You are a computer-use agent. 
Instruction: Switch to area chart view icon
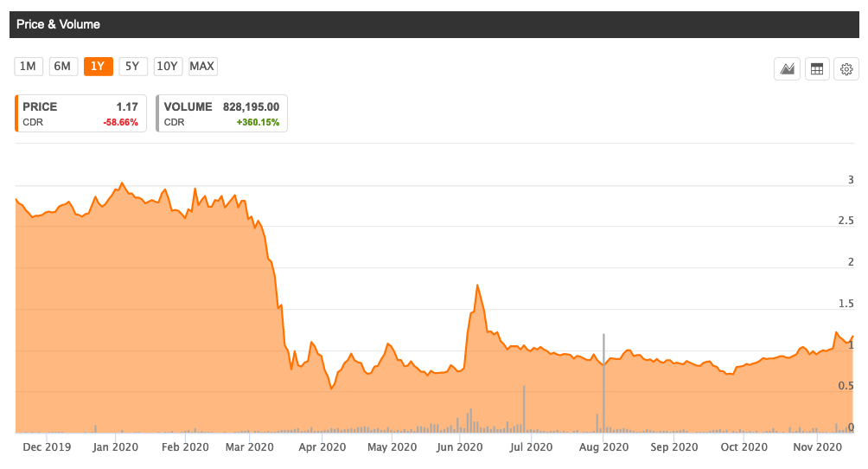pos(787,68)
